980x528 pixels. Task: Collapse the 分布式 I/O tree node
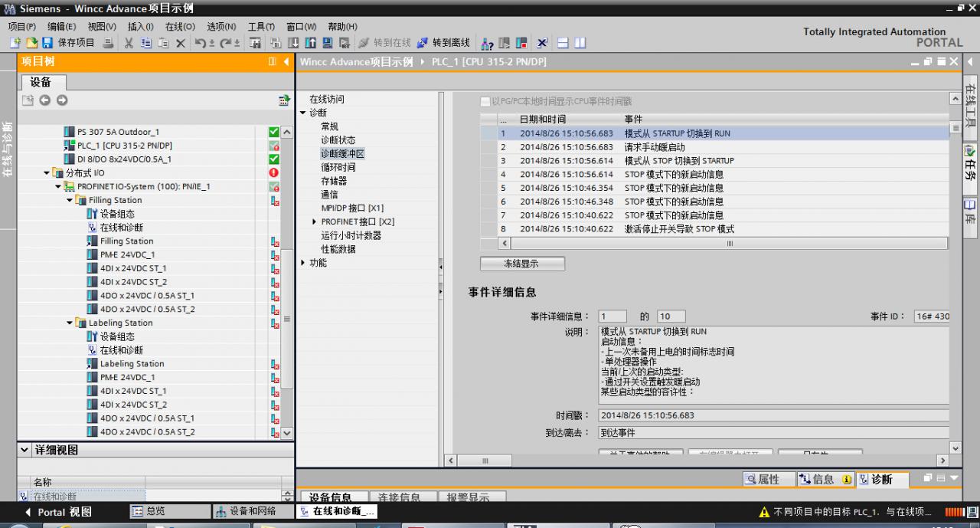(x=47, y=173)
